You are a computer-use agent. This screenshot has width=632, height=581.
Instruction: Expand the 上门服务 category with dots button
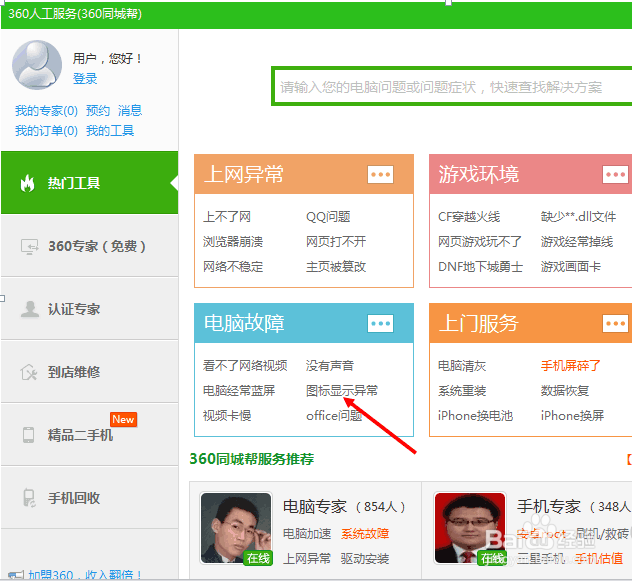(x=615, y=323)
